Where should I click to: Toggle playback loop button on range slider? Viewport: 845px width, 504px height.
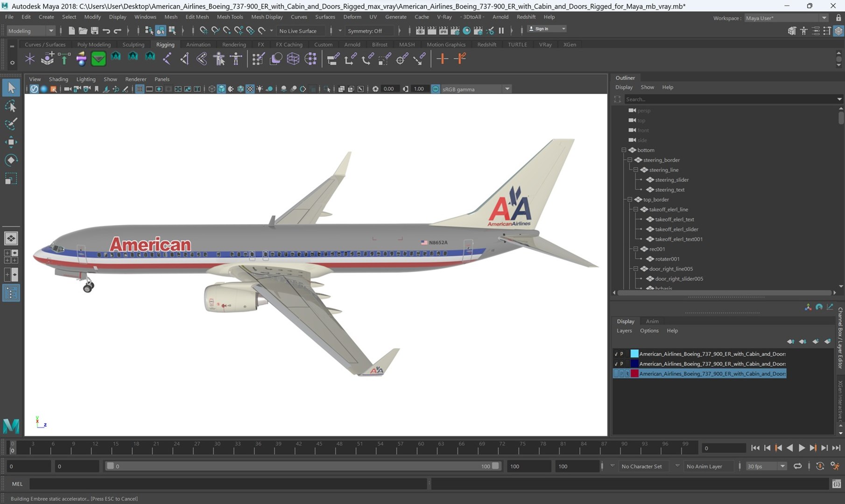(x=797, y=466)
